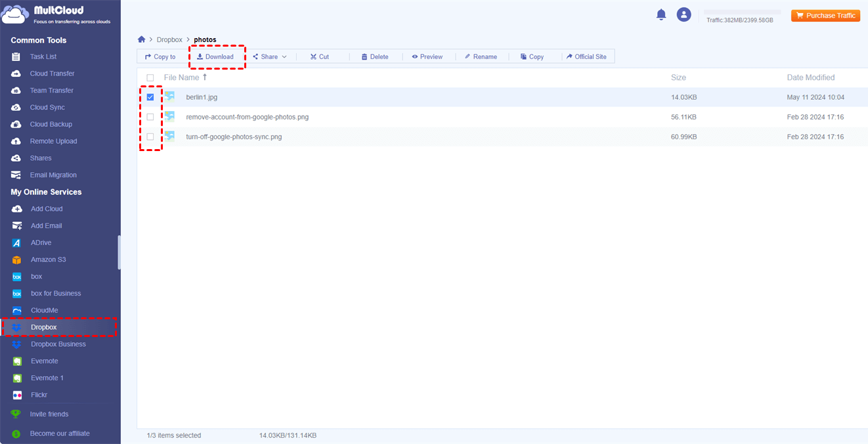
Task: Click the Shares icon
Action: [x=16, y=158]
